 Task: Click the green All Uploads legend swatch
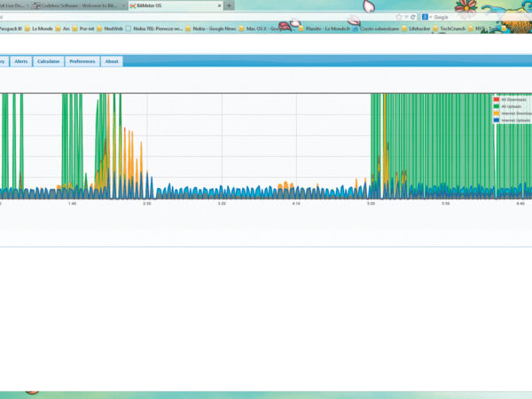click(x=497, y=106)
